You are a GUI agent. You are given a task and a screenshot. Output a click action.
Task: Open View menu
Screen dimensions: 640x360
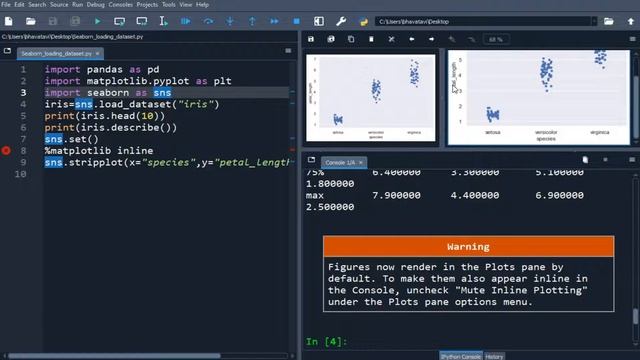(x=186, y=4)
